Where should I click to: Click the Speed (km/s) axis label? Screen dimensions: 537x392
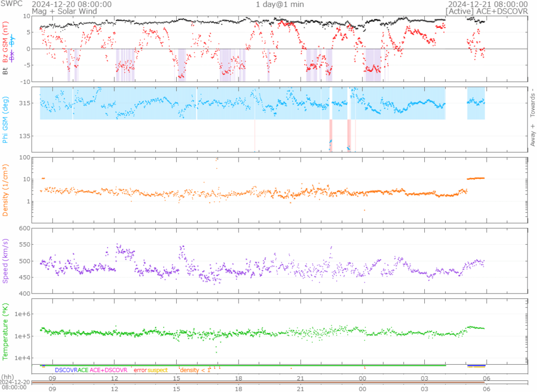(6, 260)
